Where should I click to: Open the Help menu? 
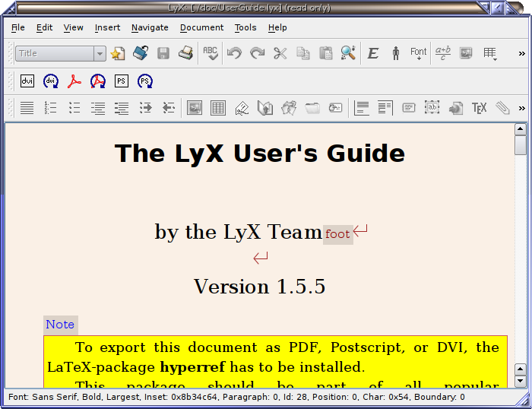(277, 27)
